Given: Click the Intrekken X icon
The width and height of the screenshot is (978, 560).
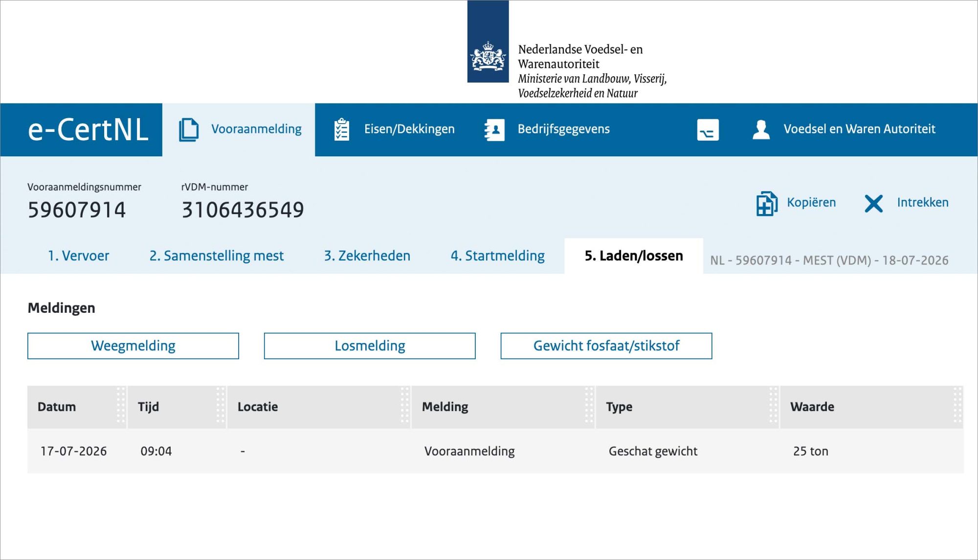Looking at the screenshot, I should (x=873, y=203).
